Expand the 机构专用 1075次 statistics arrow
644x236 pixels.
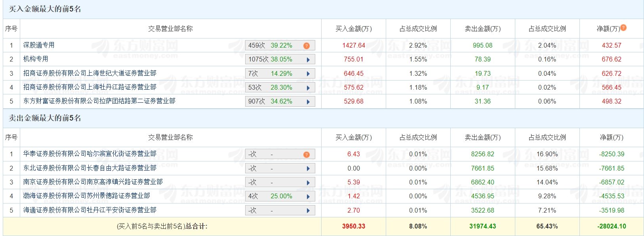308,59
